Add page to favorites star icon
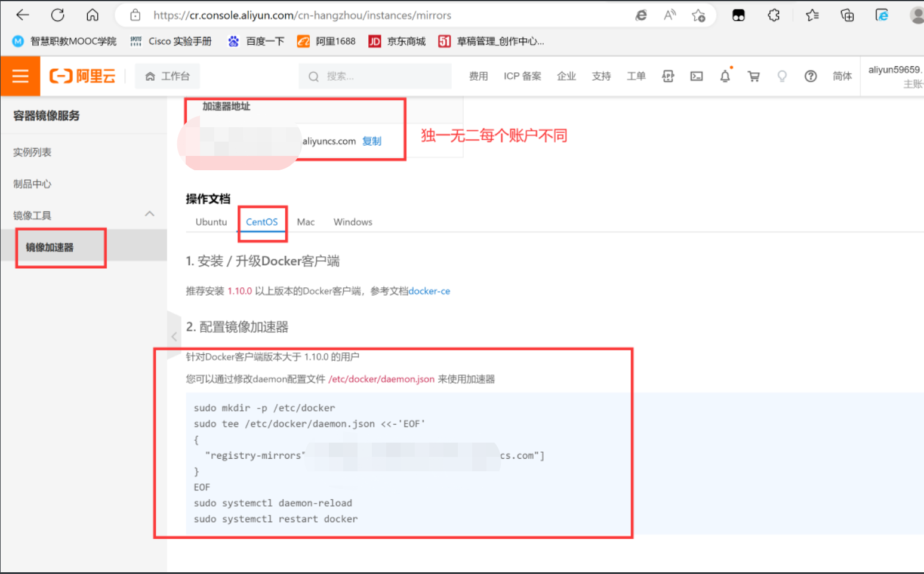 pyautogui.click(x=698, y=16)
